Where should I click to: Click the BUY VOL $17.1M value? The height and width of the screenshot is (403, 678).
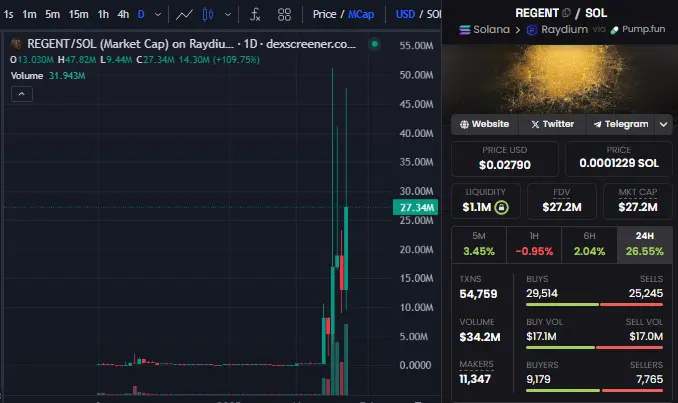coord(541,336)
